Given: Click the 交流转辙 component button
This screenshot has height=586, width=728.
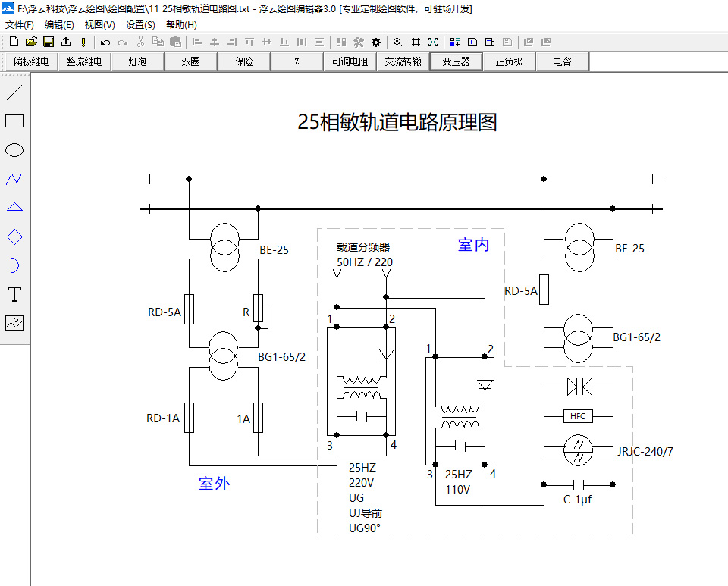Looking at the screenshot, I should tap(403, 61).
